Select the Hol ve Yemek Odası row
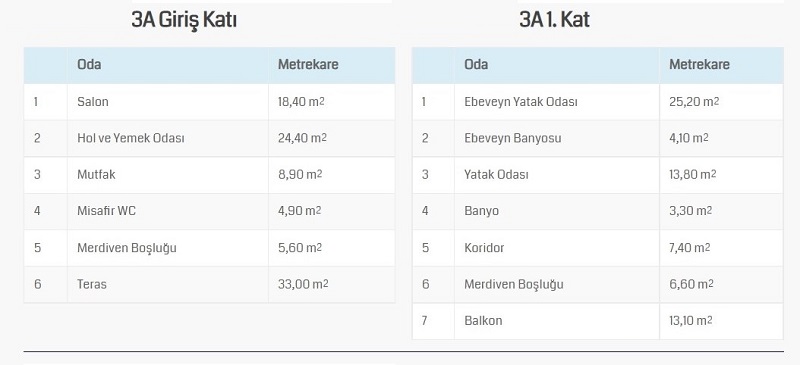The width and height of the screenshot is (800, 365). (209, 138)
